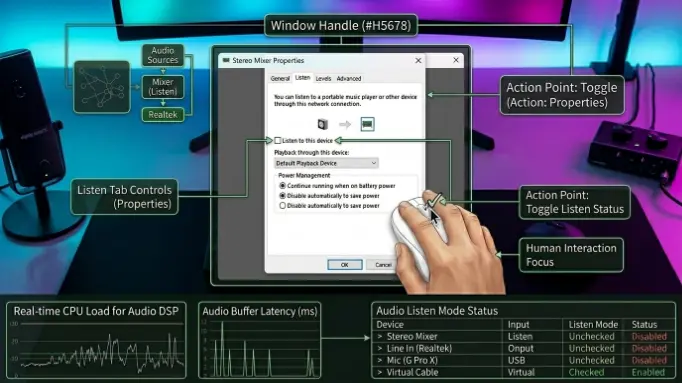
Task: Expand the Stereo Mixer device row
Action: pyautogui.click(x=380, y=336)
